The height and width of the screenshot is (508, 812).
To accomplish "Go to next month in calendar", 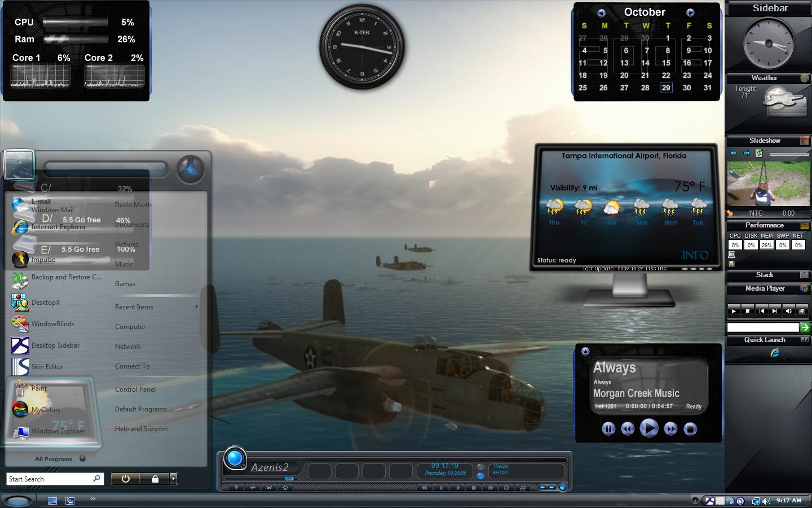I will pyautogui.click(x=690, y=12).
